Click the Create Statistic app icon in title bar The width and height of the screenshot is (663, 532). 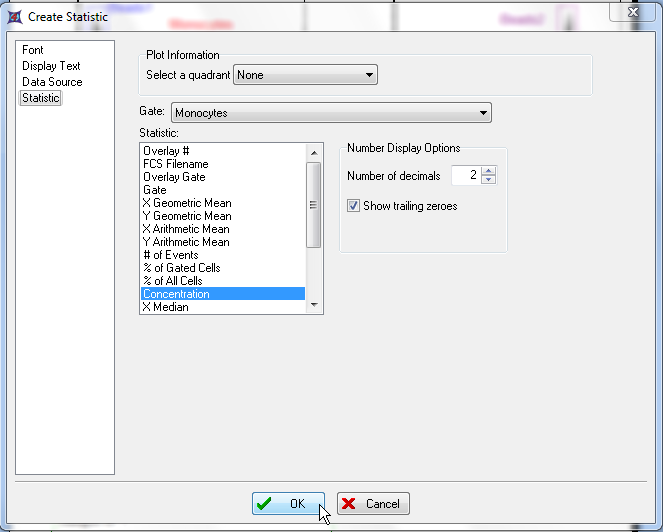coord(15,17)
